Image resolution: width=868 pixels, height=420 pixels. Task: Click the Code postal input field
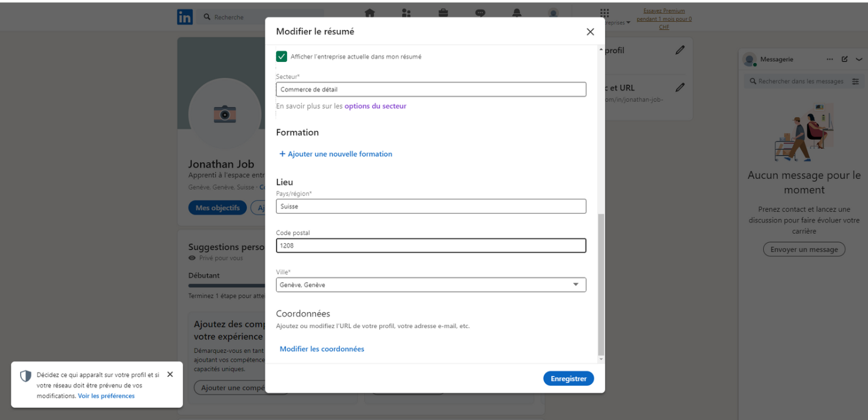(x=431, y=246)
